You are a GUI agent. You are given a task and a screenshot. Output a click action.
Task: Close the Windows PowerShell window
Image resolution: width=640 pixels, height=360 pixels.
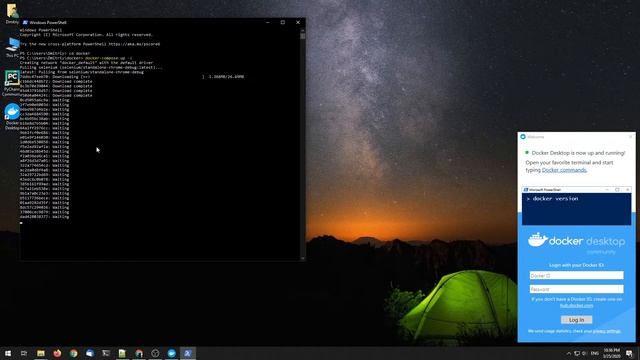[x=298, y=22]
